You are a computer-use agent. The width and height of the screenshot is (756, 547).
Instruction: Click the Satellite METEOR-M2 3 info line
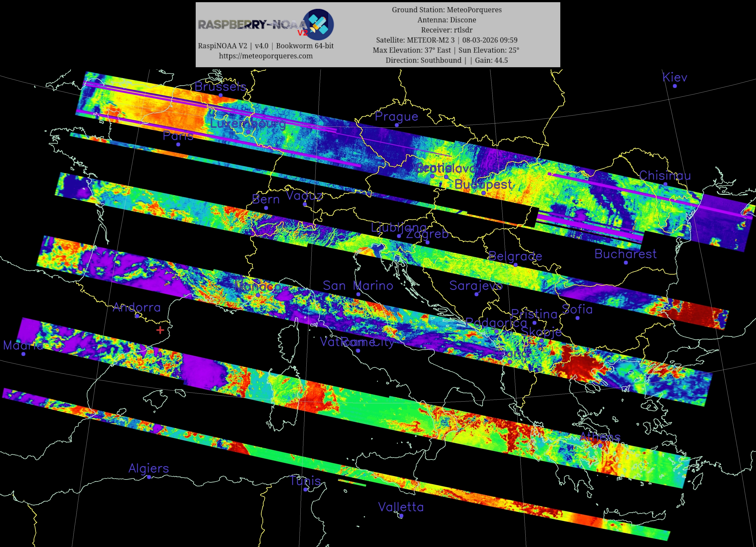[x=447, y=40]
